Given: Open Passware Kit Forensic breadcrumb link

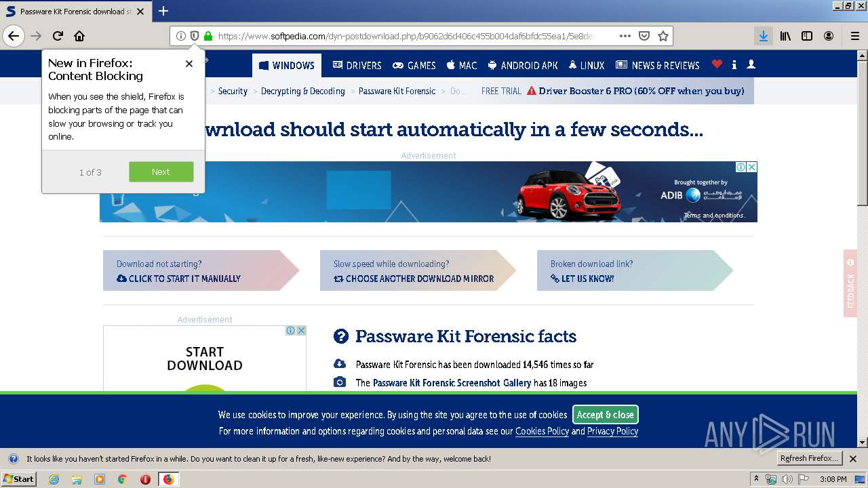Looking at the screenshot, I should 397,91.
